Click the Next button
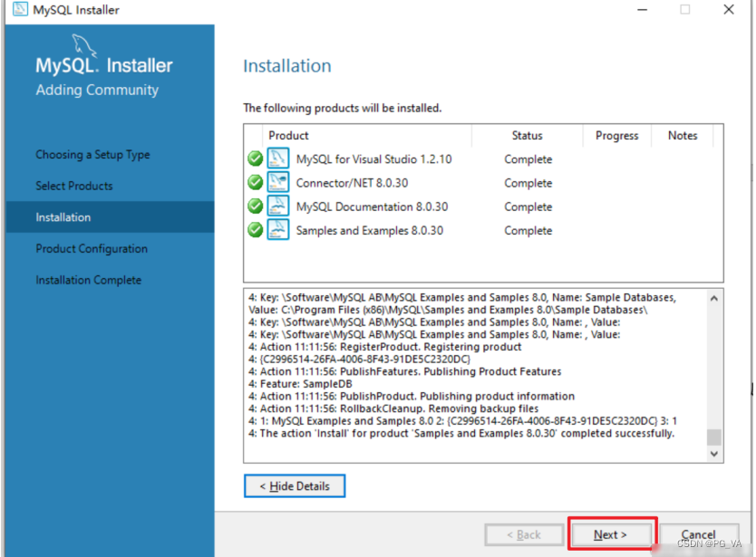The height and width of the screenshot is (557, 756). click(x=610, y=534)
